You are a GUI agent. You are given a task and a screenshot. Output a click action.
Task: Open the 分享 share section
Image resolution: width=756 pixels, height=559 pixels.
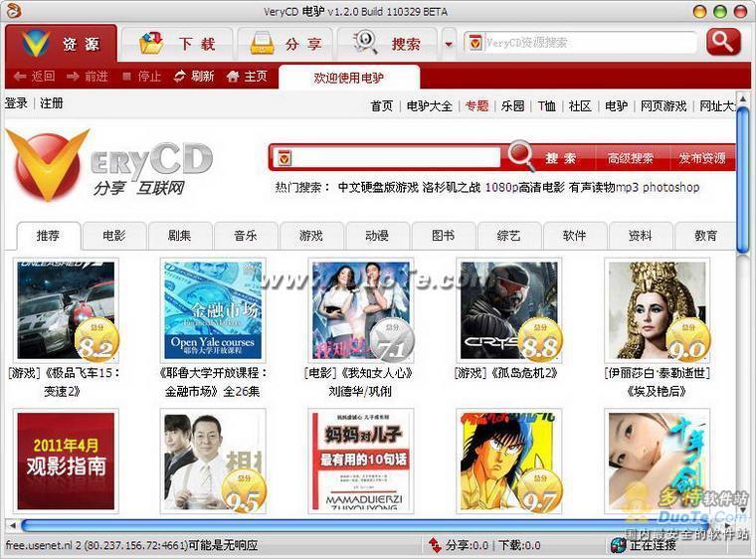pos(285,44)
